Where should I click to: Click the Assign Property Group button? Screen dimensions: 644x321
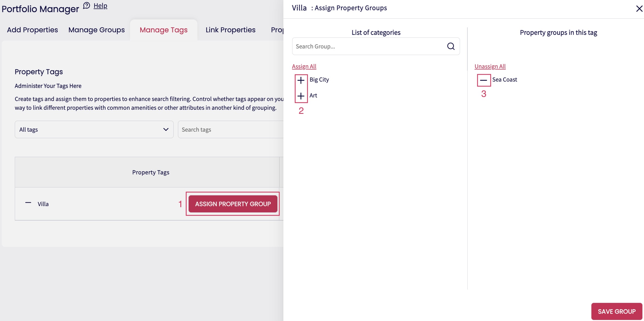[x=233, y=204]
